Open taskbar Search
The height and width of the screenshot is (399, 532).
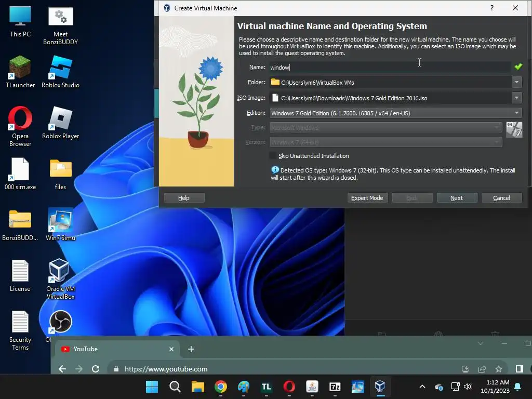click(x=175, y=387)
